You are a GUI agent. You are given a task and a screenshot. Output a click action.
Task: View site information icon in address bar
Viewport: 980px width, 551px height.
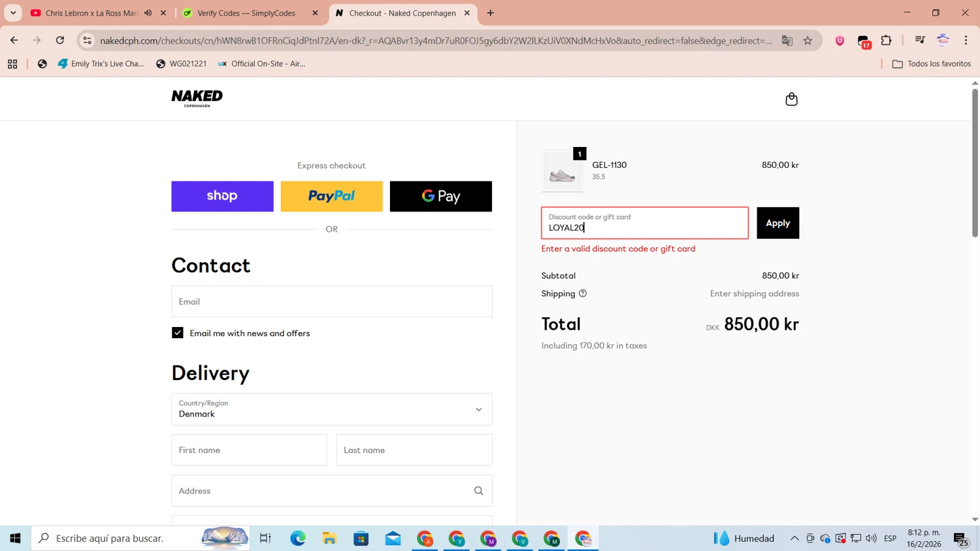click(87, 40)
